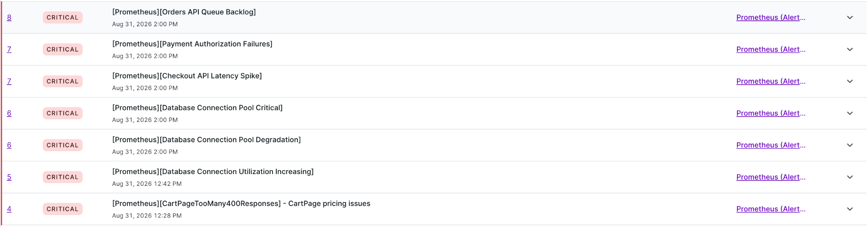Open number link for Payment Authorization Failures
Viewport: 868px width, 227px height.
click(x=9, y=50)
